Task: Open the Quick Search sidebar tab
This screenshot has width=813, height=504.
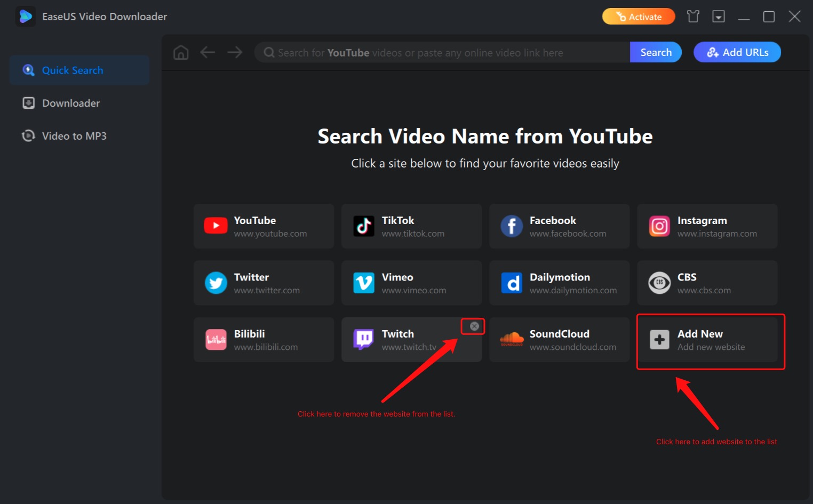Action: pyautogui.click(x=79, y=70)
